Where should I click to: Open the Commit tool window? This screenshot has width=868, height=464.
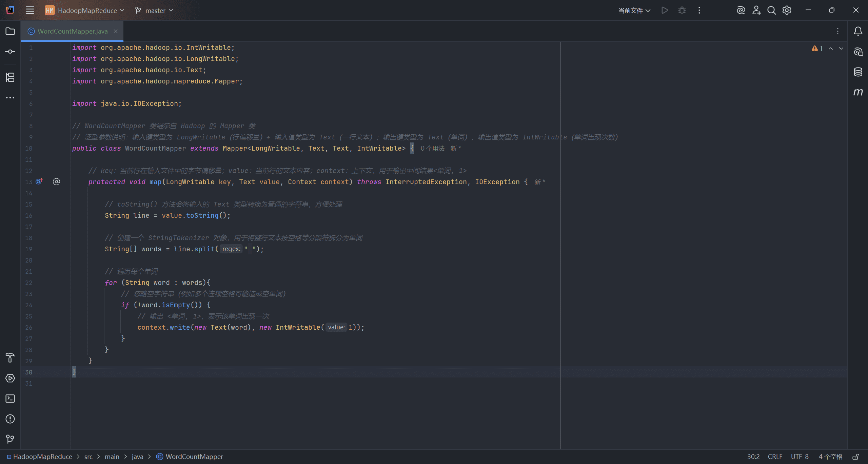tap(10, 52)
